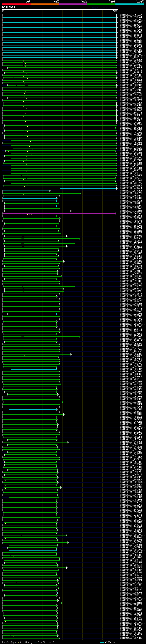The width and height of the screenshot is (146, 644).
Task: Click the UniRef100_A1CW46 hit label
Action: pyautogui.click(x=131, y=241)
